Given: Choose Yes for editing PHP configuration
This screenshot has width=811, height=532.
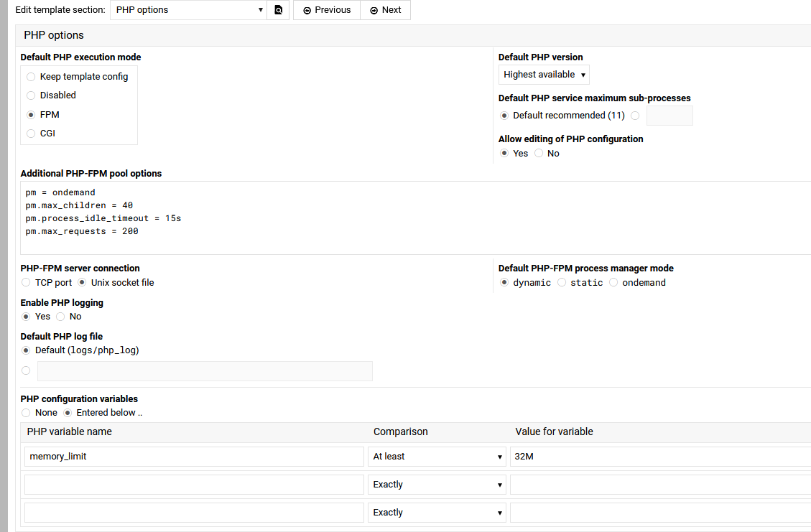Looking at the screenshot, I should point(504,153).
